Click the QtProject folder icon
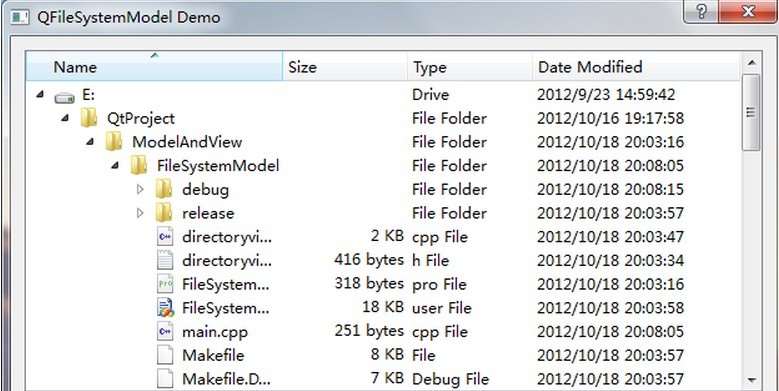 point(89,118)
